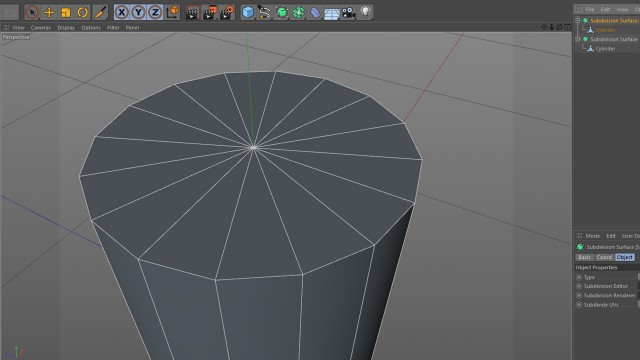
Task: Toggle Z axis lock
Action: tap(155, 13)
